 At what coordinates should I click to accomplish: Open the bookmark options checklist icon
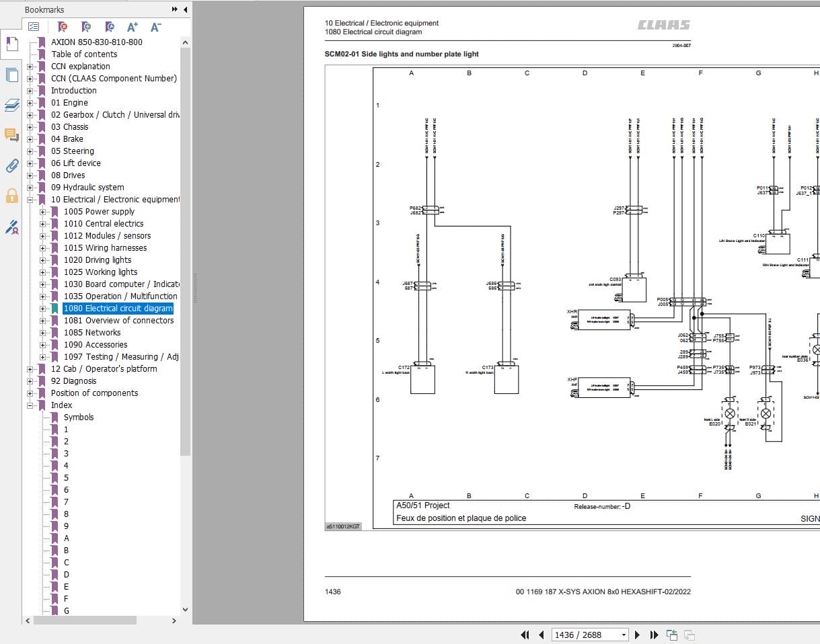click(x=34, y=27)
